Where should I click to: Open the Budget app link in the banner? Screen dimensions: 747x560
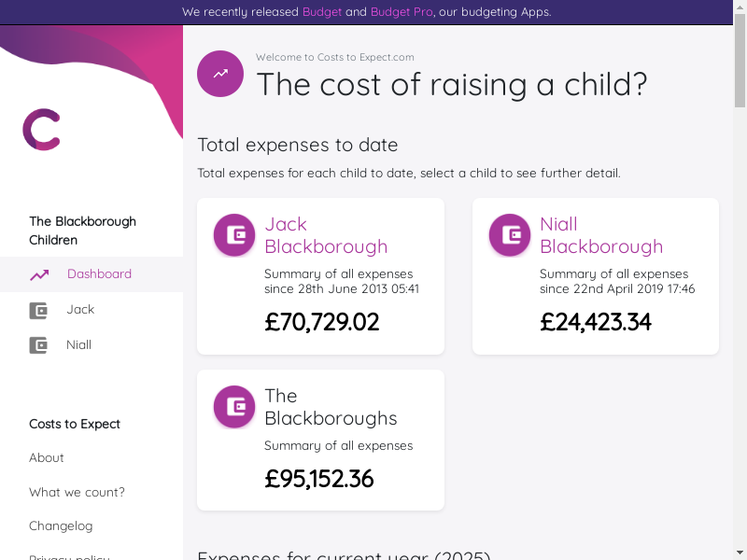(322, 12)
